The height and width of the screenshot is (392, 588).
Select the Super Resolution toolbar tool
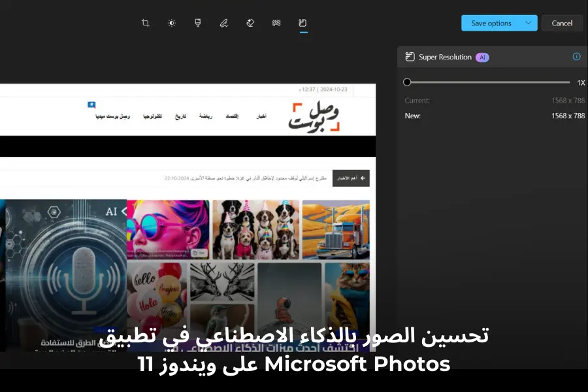tap(302, 24)
